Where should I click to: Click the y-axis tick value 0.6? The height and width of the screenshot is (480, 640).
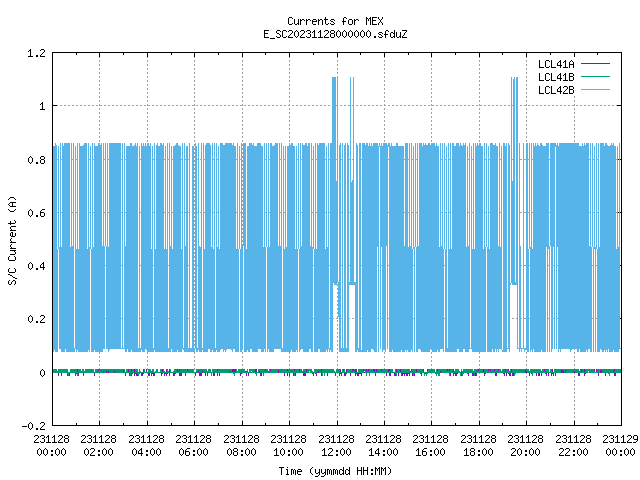tap(36, 213)
